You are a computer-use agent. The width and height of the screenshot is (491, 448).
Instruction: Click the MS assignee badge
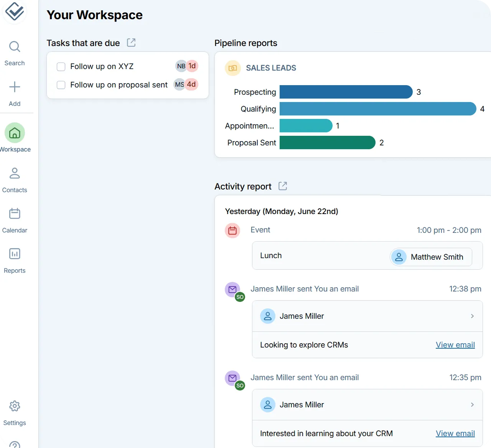coord(179,84)
